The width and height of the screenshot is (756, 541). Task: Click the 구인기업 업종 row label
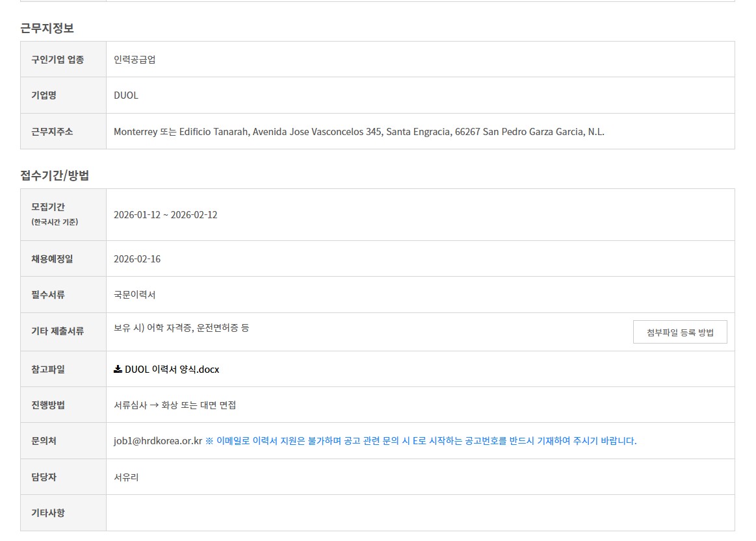[57, 60]
